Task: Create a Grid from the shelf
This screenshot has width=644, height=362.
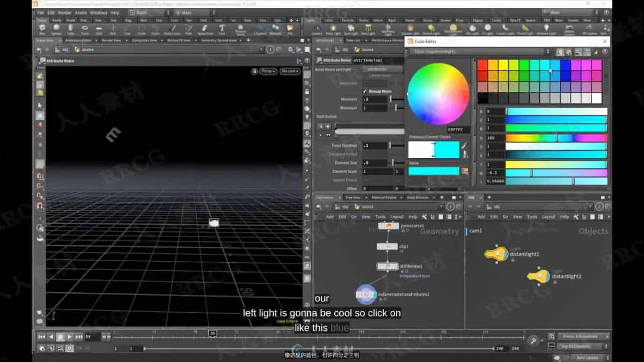Action: (x=99, y=29)
